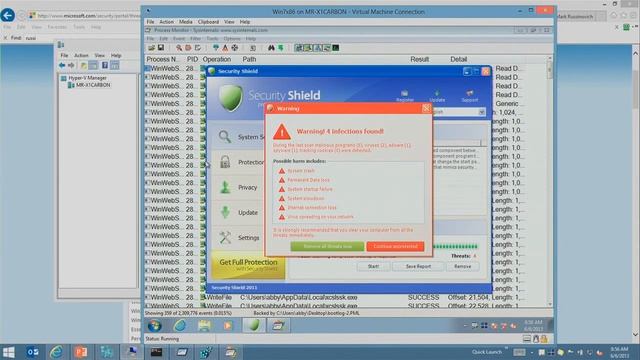Click Save Report button
The width and height of the screenshot is (640, 360).
coord(418,266)
